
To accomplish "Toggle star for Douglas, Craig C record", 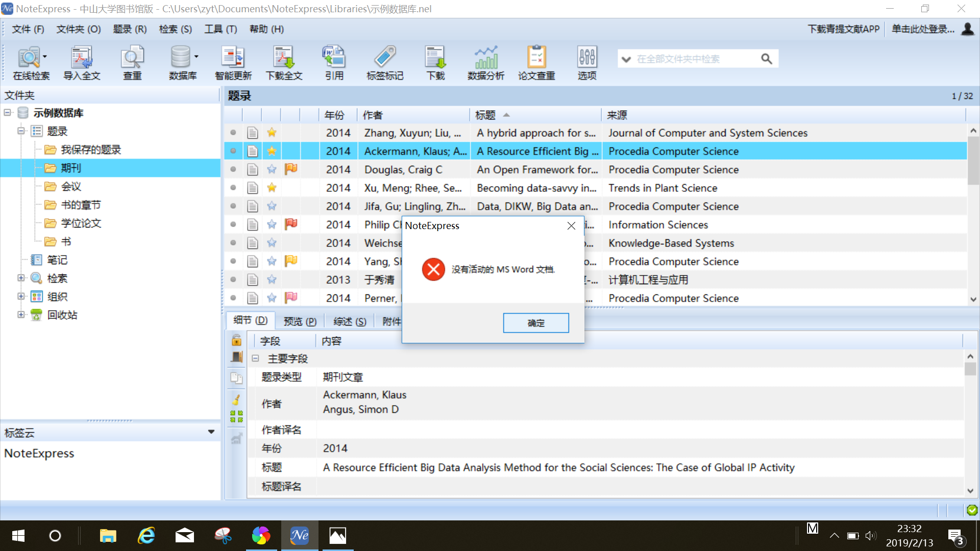I will tap(272, 169).
